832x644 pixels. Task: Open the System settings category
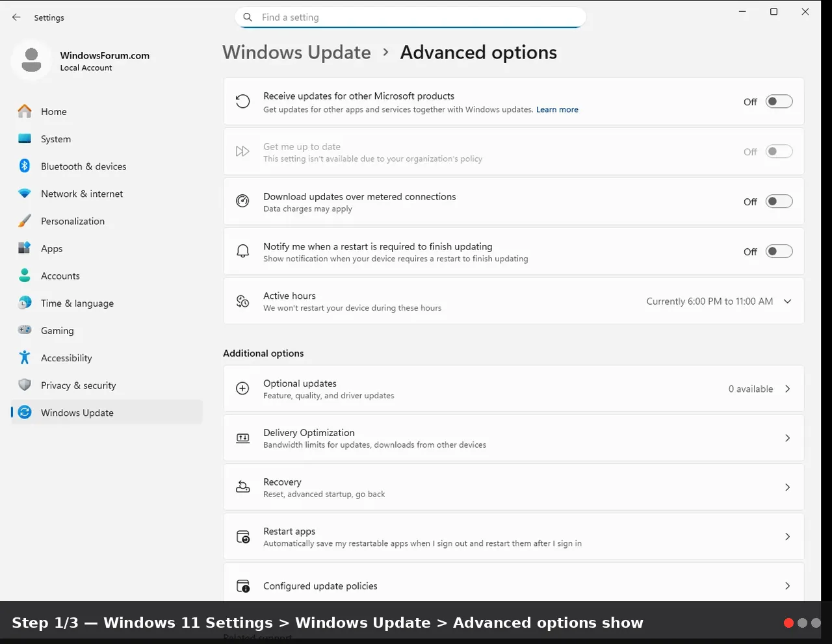pyautogui.click(x=107, y=139)
